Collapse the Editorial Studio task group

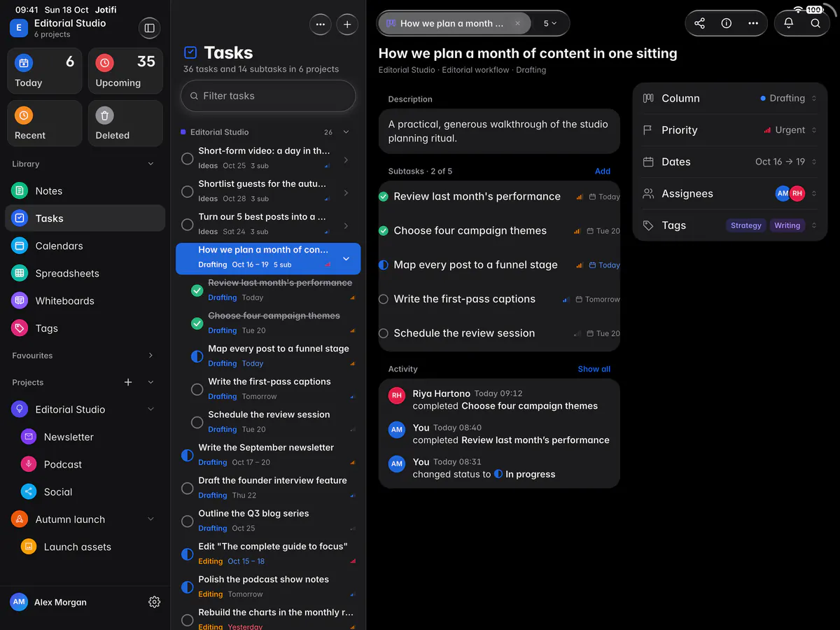tap(346, 132)
